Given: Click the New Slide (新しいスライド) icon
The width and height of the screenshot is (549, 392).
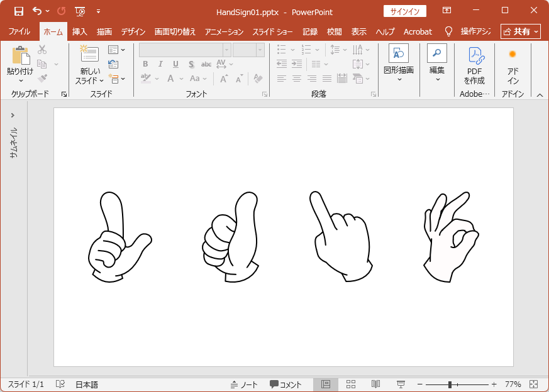Looking at the screenshot, I should [89, 55].
